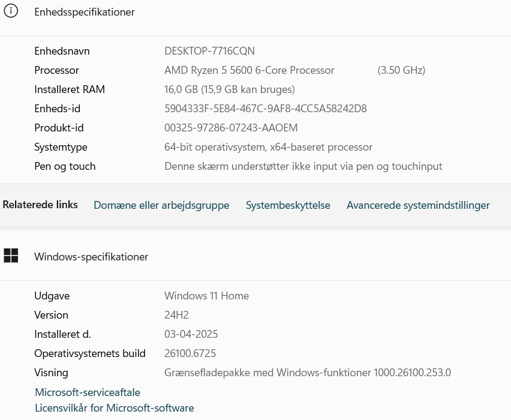This screenshot has width=511, height=420.
Task: Click the Installeret d. date value
Action: click(x=191, y=334)
